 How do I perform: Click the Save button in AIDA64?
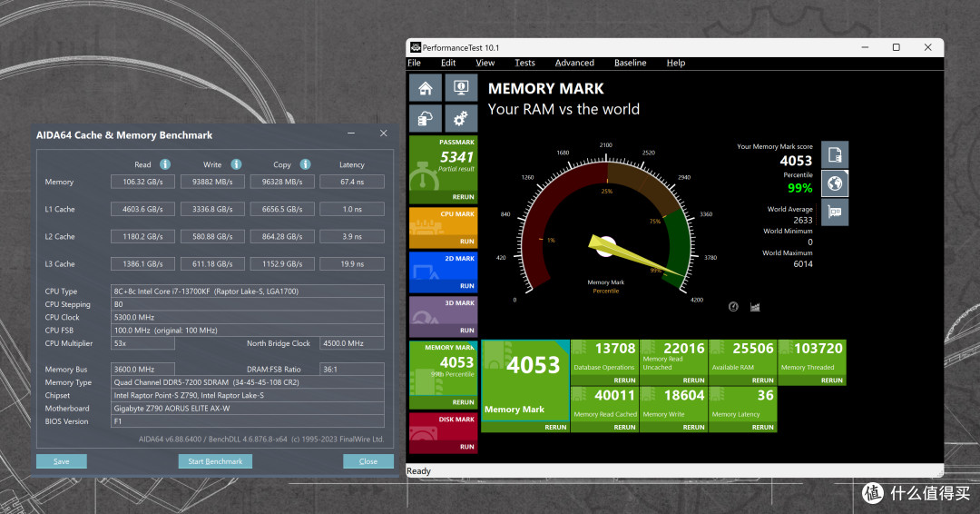click(62, 460)
